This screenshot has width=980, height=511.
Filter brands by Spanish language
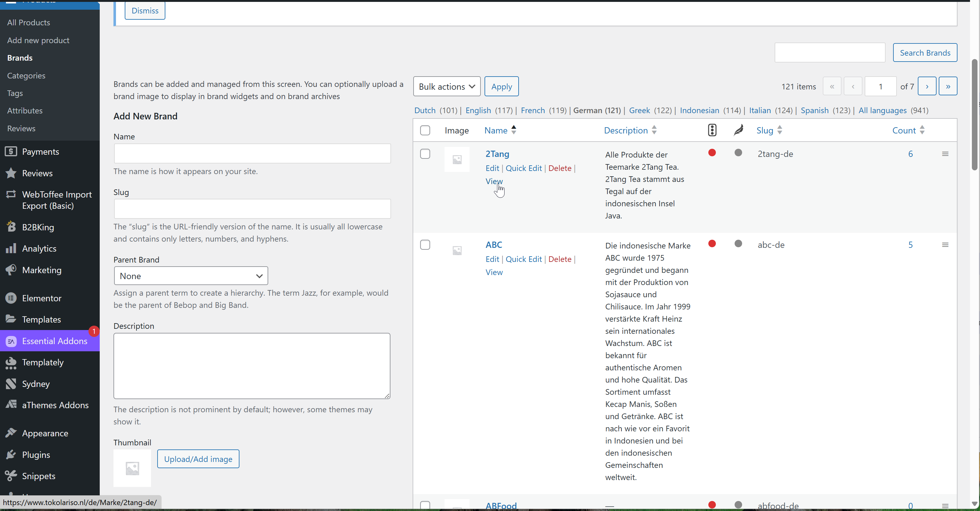815,110
